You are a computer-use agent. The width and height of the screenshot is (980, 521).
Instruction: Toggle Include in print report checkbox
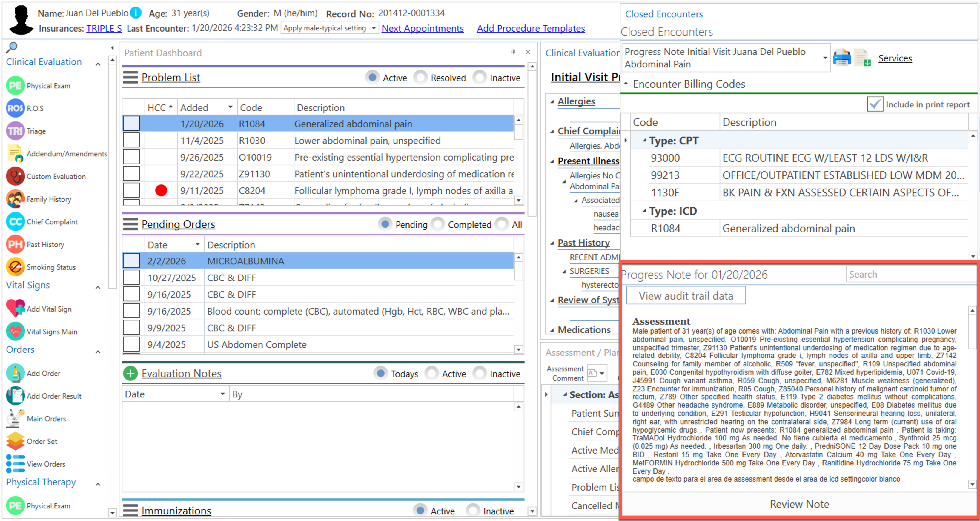875,104
